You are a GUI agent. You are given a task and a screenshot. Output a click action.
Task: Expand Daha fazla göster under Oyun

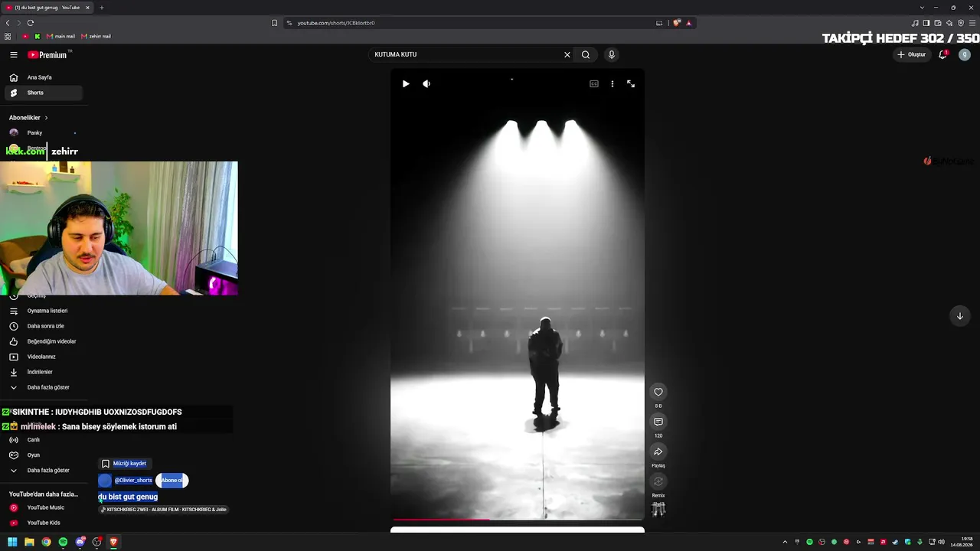point(43,471)
